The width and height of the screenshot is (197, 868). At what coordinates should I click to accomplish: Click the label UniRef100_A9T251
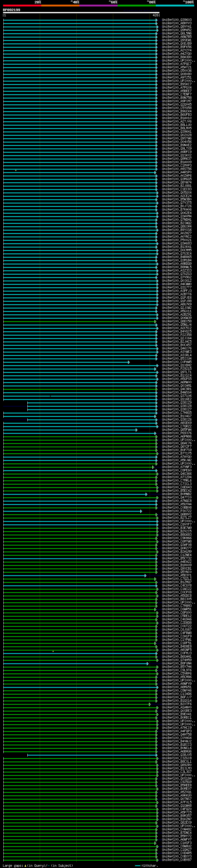coord(177,77)
